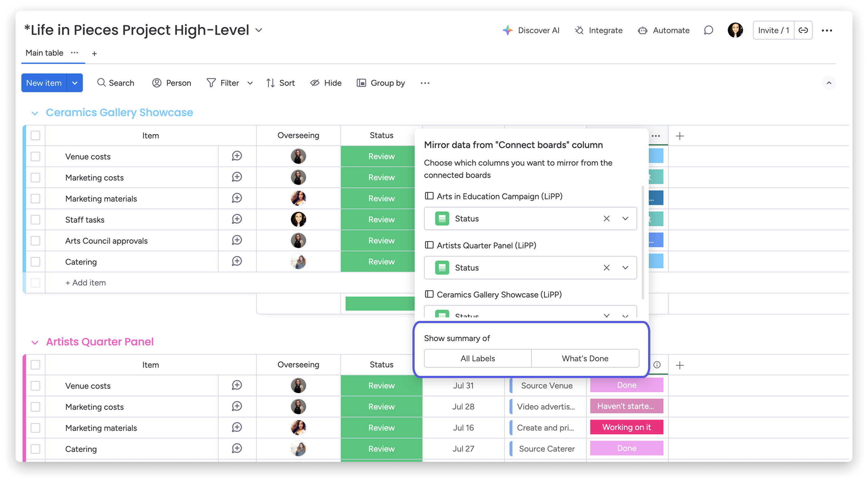Switch to the Main table tab

coord(44,53)
